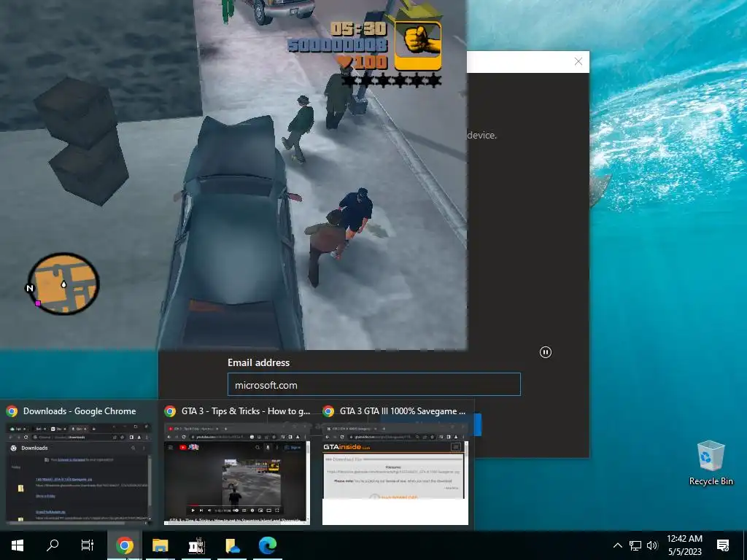Open the clock showing 12:42 AM
Screen dimensions: 747x560
coord(684,545)
